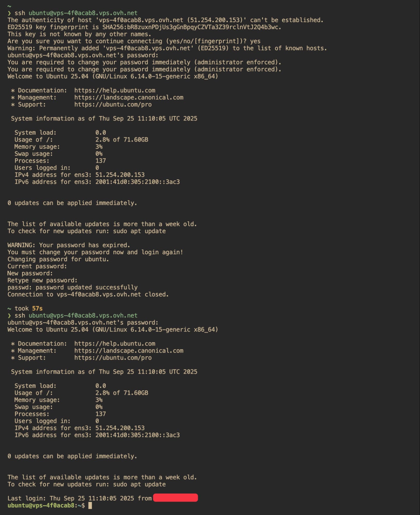Click the block cursor at the final shell prompt

90,505
